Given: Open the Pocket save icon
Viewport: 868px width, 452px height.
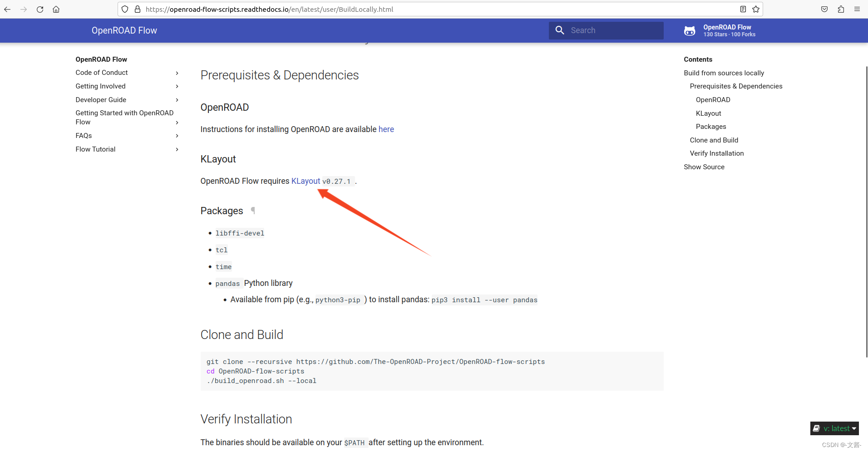Looking at the screenshot, I should tap(824, 9).
